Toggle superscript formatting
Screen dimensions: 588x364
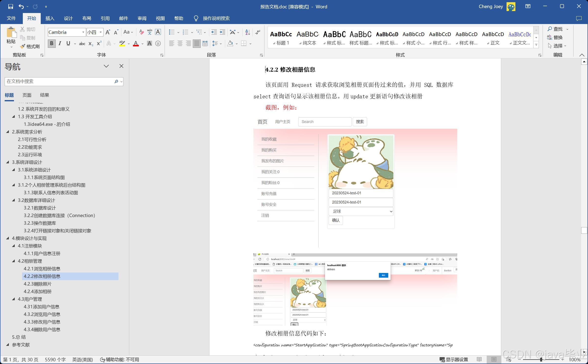pyautogui.click(x=99, y=44)
